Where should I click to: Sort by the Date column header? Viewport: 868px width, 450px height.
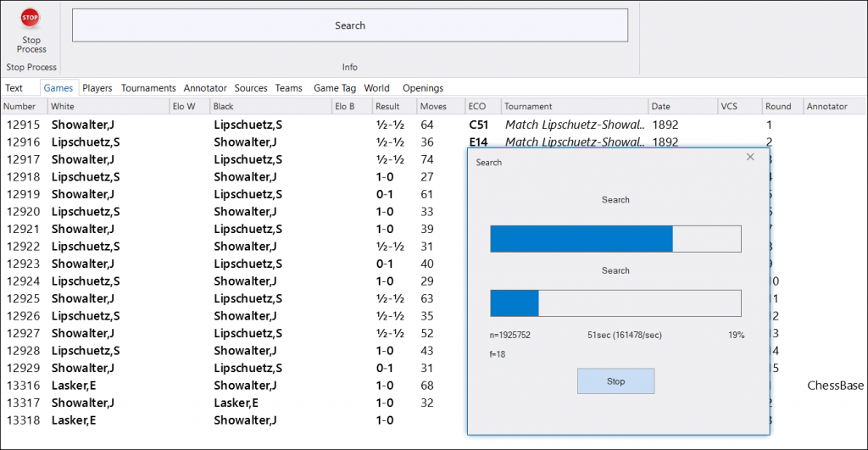point(682,106)
